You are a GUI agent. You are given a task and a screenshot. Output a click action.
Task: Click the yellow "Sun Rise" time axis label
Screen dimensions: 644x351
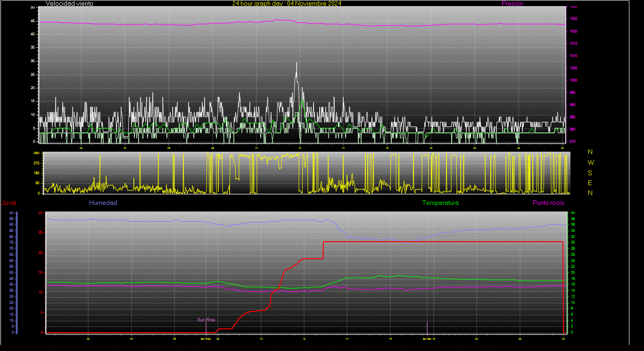coord(206,338)
